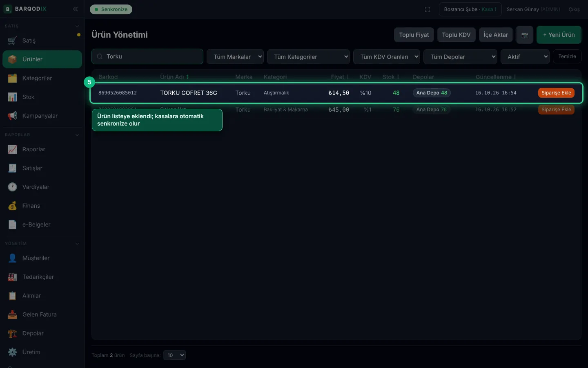Open the İçe Aktar import button

[496, 35]
